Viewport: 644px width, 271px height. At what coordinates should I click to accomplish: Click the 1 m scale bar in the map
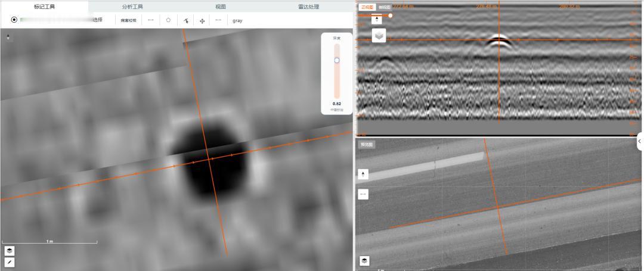(49, 242)
